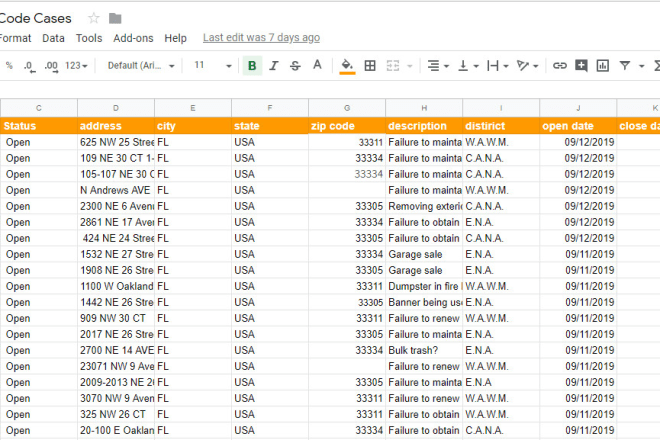This screenshot has height=440, width=660.
Task: Select the cell '625 NW 25 Stree'
Action: tap(116, 142)
